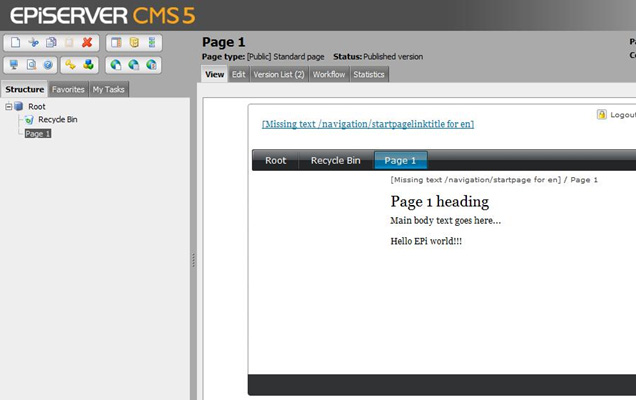Show the Version List (2) tab
This screenshot has height=400, width=636.
[279, 74]
